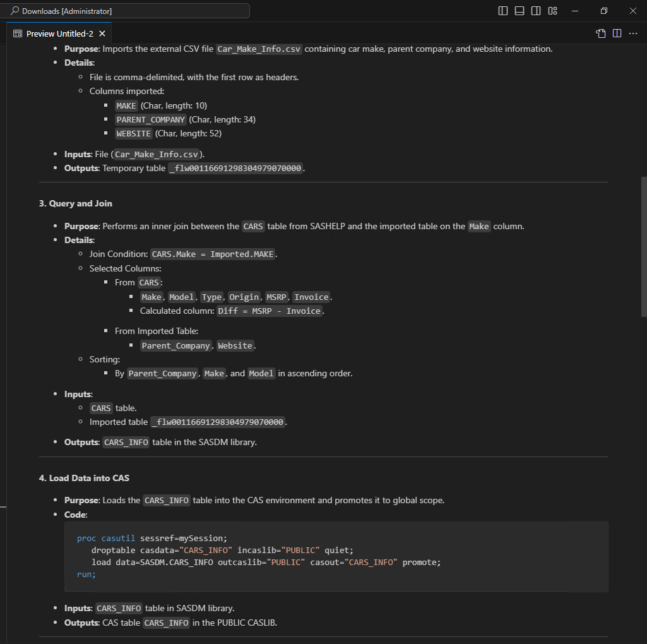Toggle the primary sidebar visibility
647x644 pixels.
502,11
